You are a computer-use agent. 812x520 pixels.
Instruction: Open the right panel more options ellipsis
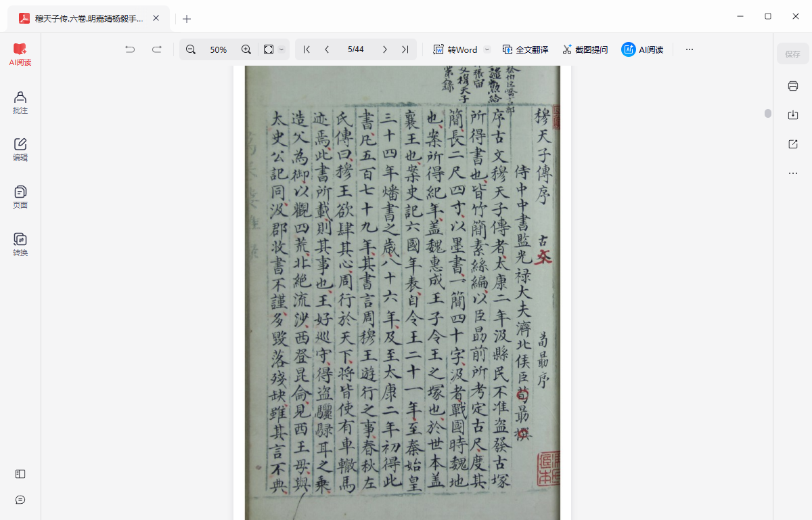pos(793,173)
